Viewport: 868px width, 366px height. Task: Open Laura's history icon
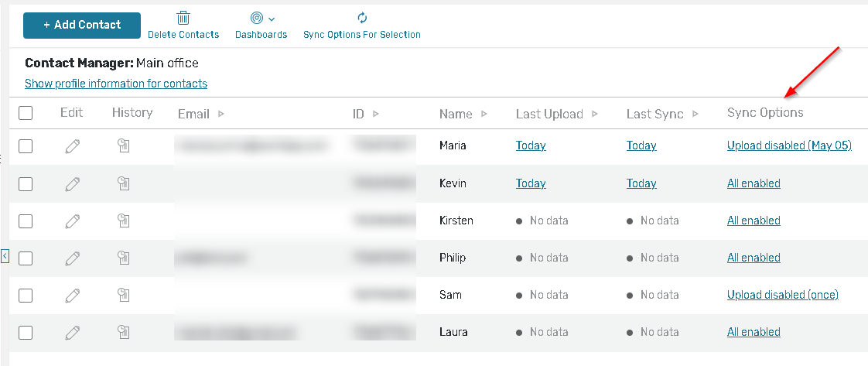pyautogui.click(x=123, y=332)
